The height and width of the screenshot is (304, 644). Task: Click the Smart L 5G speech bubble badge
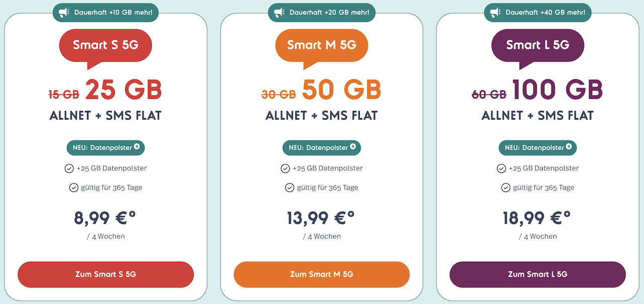point(537,45)
